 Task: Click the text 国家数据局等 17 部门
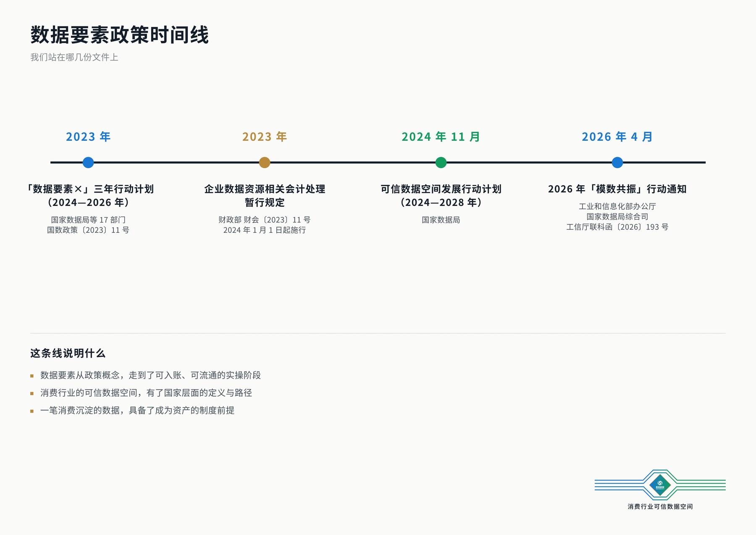coord(88,220)
